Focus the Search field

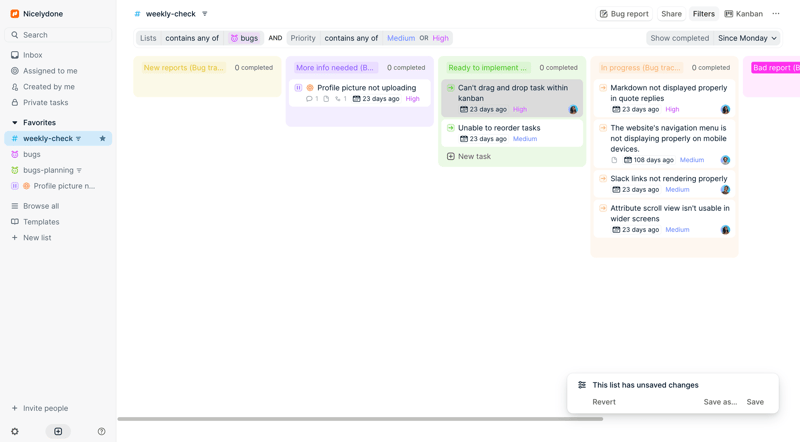(58, 35)
